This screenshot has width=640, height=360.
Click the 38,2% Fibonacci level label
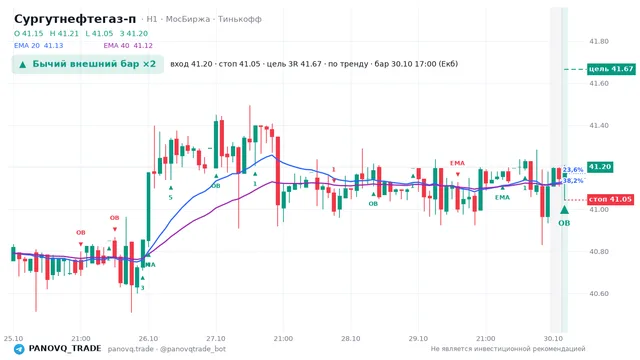point(573,180)
